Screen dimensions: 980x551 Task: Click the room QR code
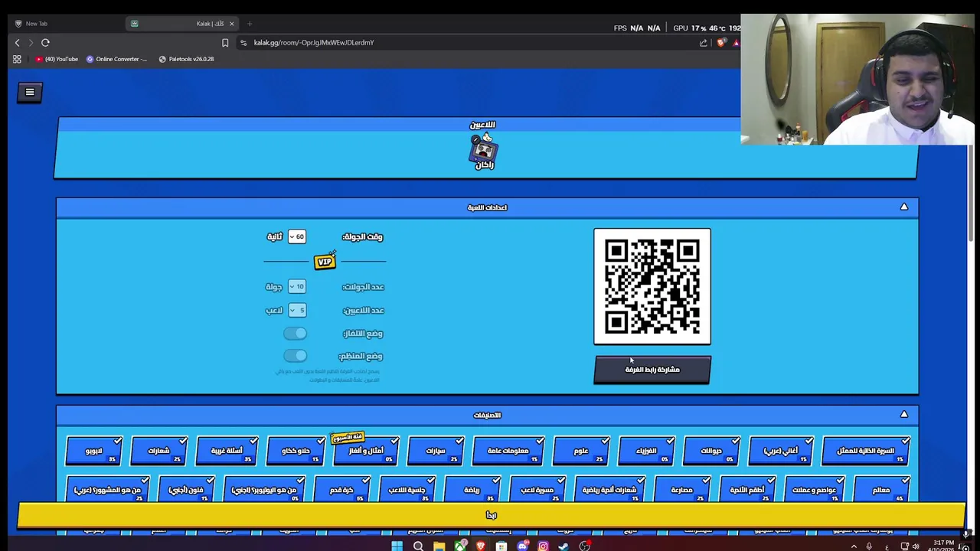click(652, 286)
